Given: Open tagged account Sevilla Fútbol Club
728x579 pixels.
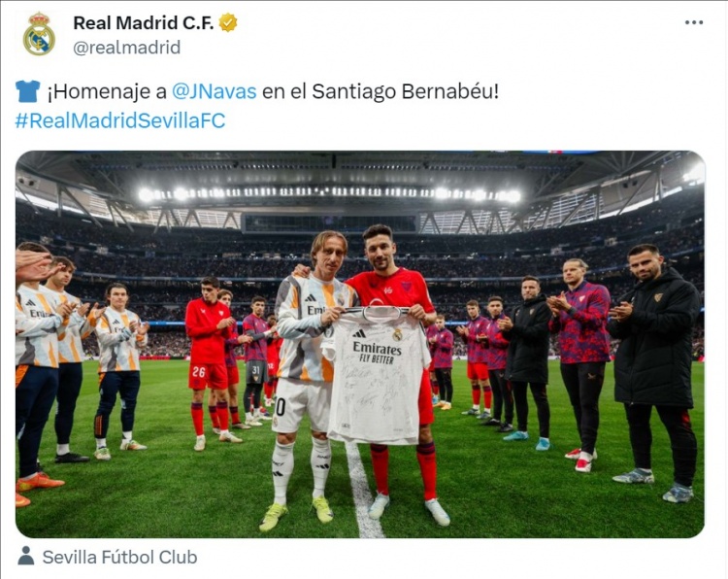Looking at the screenshot, I should coord(119,557).
